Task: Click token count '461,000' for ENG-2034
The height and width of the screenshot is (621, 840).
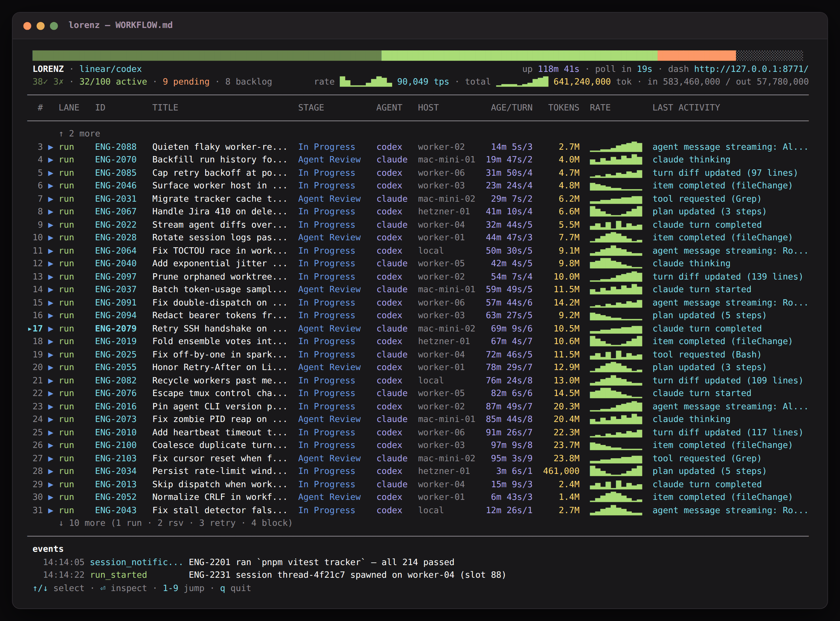Action: click(x=561, y=471)
